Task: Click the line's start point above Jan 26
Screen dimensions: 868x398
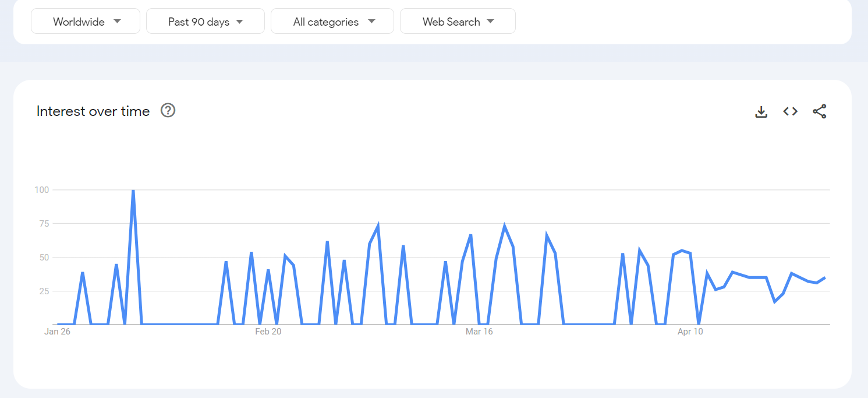Action: (x=58, y=324)
